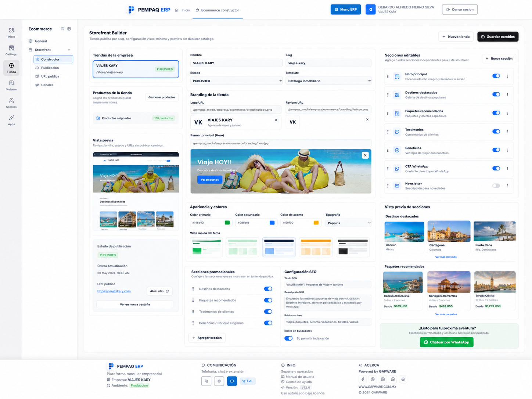Click the sliders icon beside Ecommerce heading
The height and width of the screenshot is (399, 532).
(62, 29)
